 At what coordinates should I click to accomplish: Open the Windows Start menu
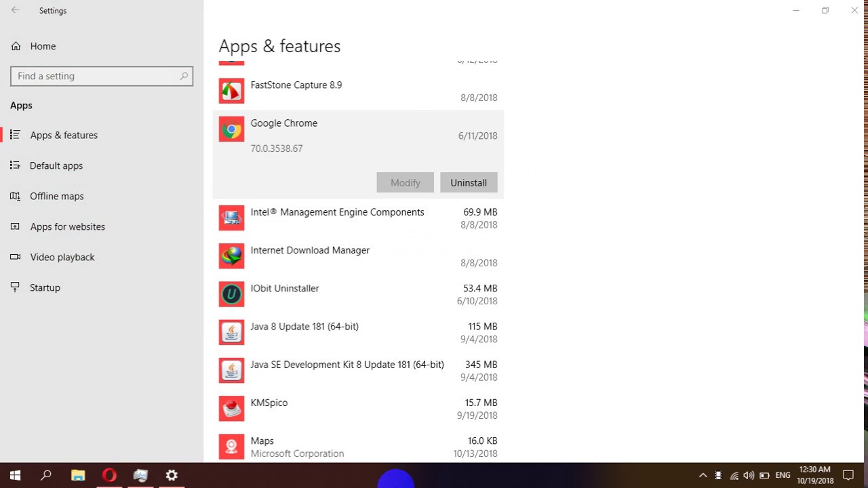pyautogui.click(x=15, y=475)
